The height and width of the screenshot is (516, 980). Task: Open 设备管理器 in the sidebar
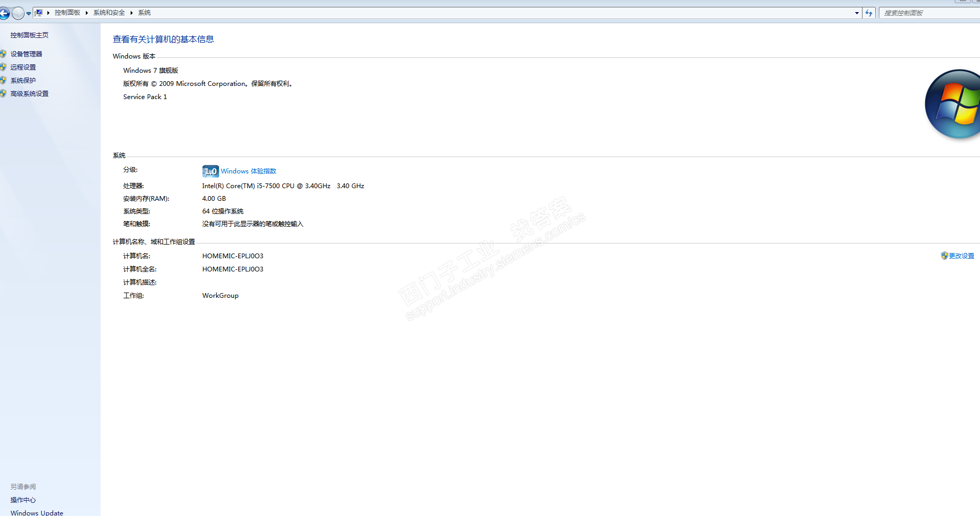[x=26, y=54]
